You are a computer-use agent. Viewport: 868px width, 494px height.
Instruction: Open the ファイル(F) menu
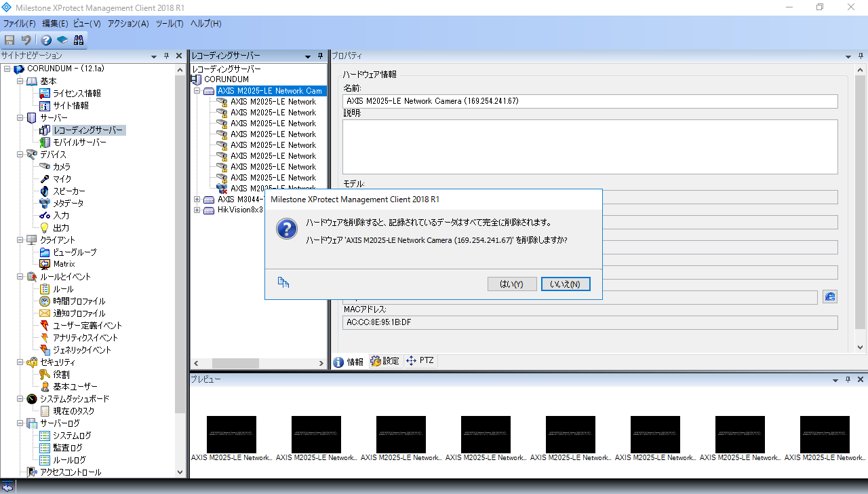pos(19,24)
